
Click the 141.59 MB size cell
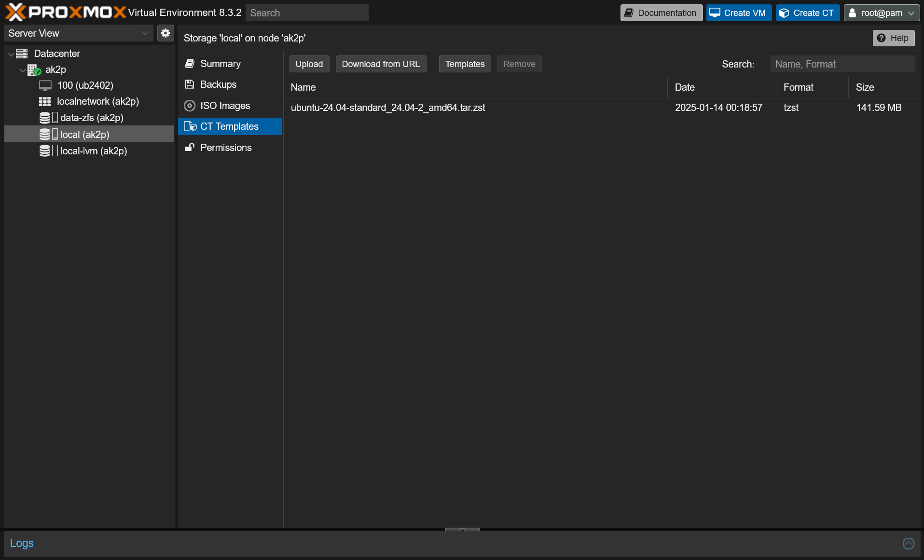click(879, 108)
